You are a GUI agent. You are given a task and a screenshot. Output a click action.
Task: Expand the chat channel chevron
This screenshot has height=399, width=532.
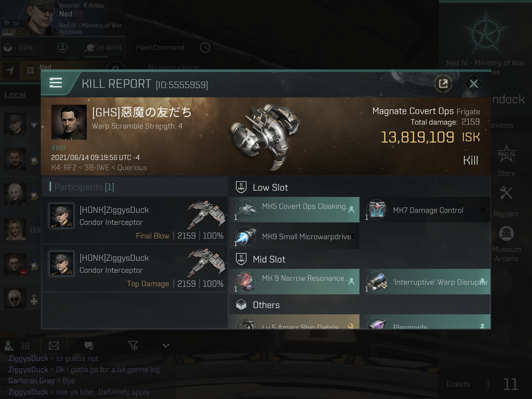coord(166,345)
